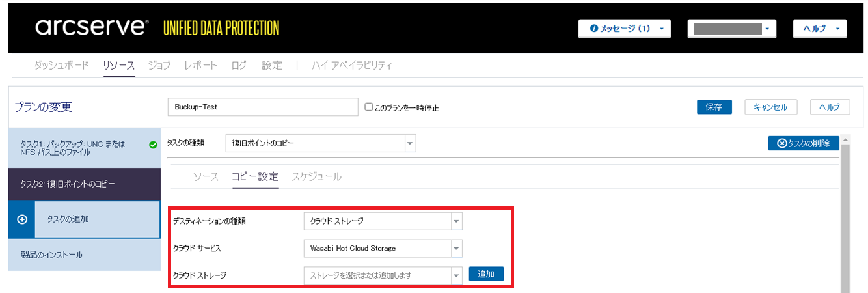Click the 追加 button for cloud storage
868x293 pixels.
coord(486,274)
